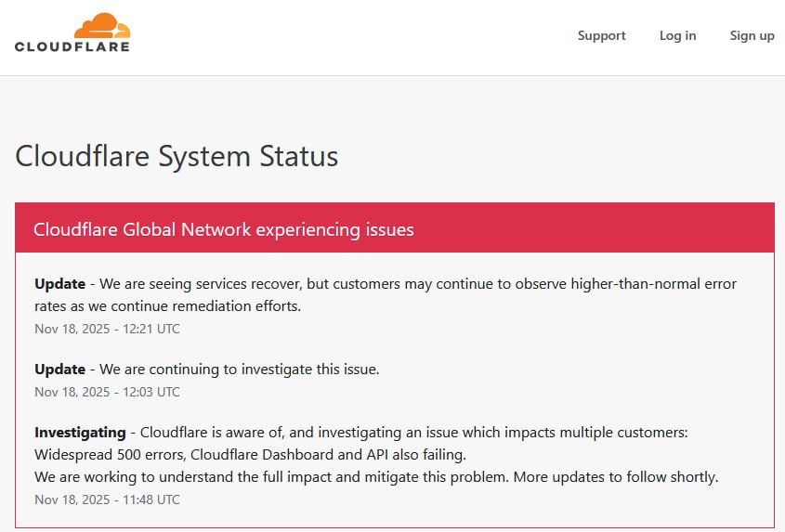Viewport: 785px width, 532px height.
Task: Go to Log in
Action: click(677, 35)
